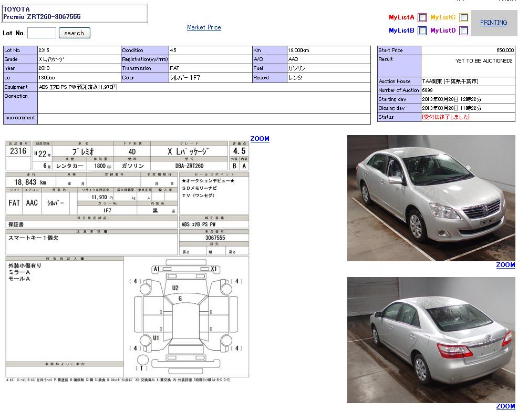Open the Market Price link
This screenshot has width=528, height=420.
(204, 27)
